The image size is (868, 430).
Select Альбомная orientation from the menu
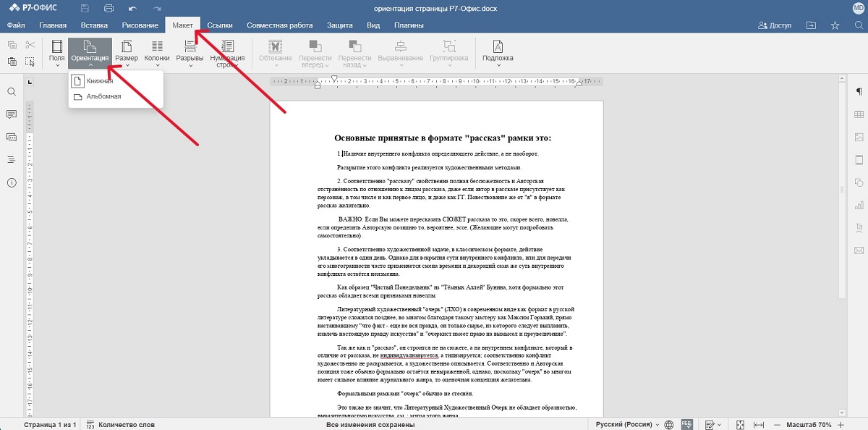coord(103,96)
